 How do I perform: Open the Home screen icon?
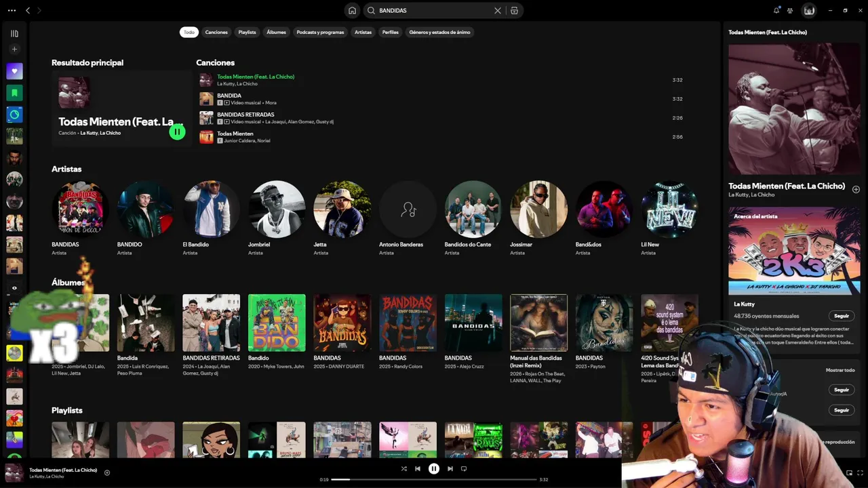[x=352, y=10]
